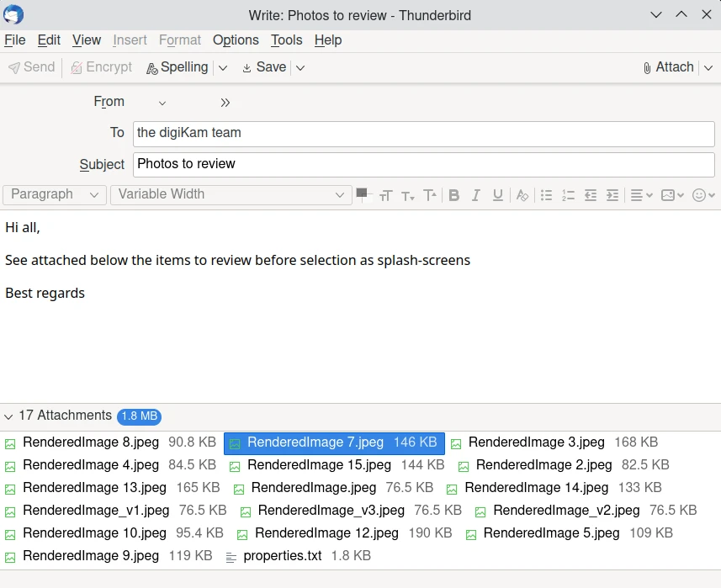The image size is (721, 588).
Task: Select attachment RenderedImage 13.jpeg
Action: (x=112, y=488)
